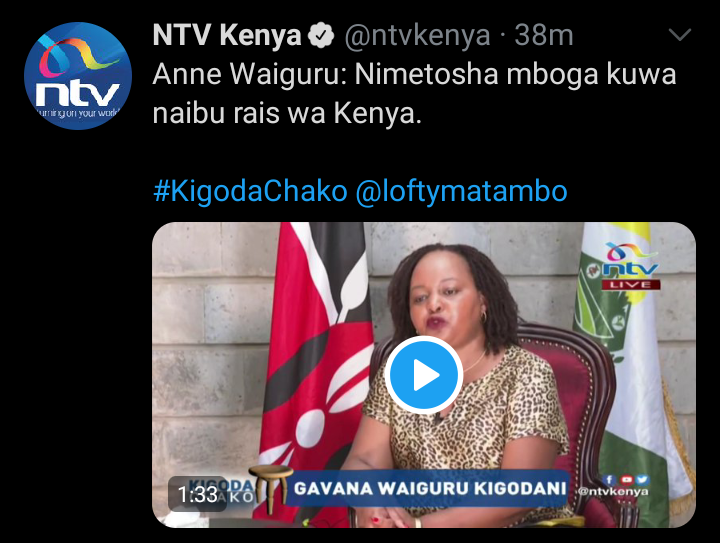Click the NTV Kenya display name
Image resolution: width=720 pixels, height=543 pixels.
226,35
